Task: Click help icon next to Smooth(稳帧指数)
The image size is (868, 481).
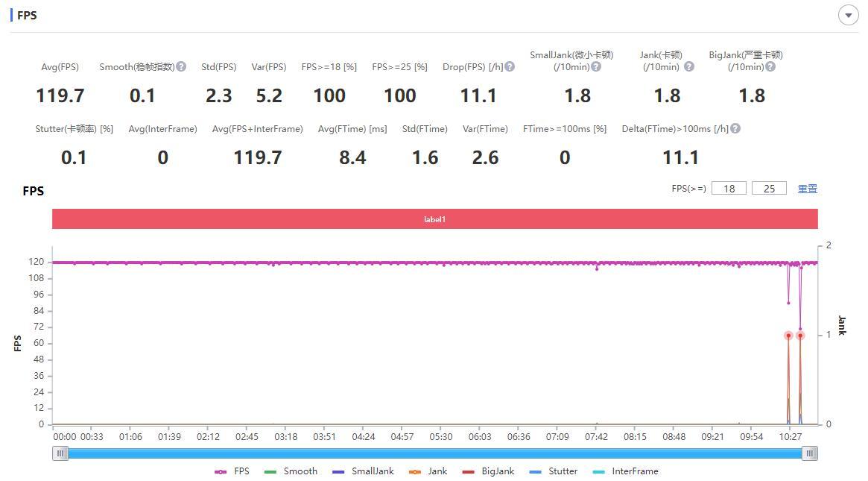Action: 181,67
